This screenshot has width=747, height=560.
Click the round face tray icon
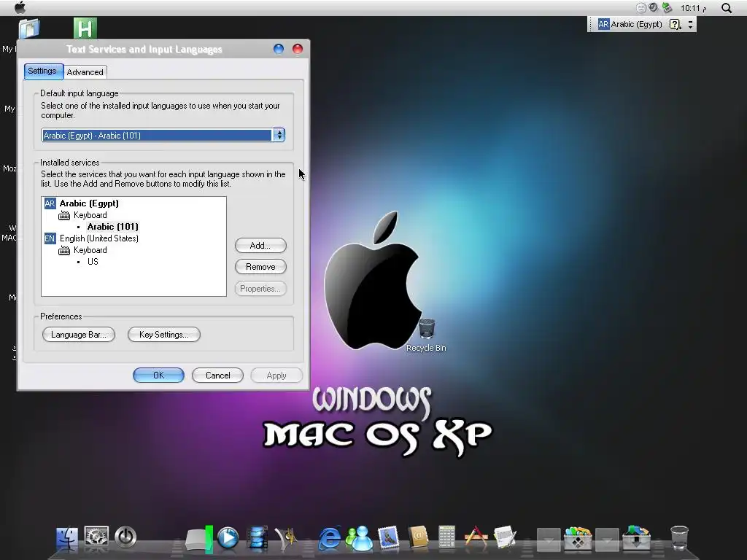point(641,8)
